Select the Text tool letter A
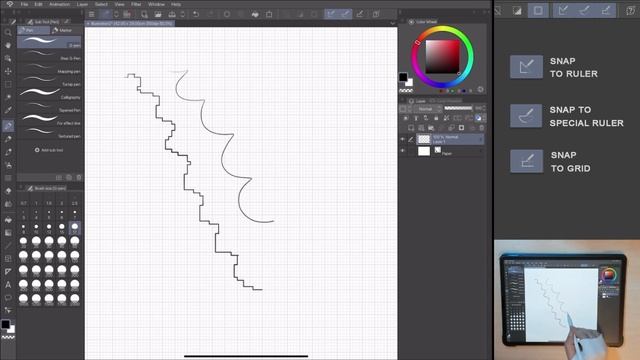This screenshot has height=360, width=640. click(x=8, y=284)
